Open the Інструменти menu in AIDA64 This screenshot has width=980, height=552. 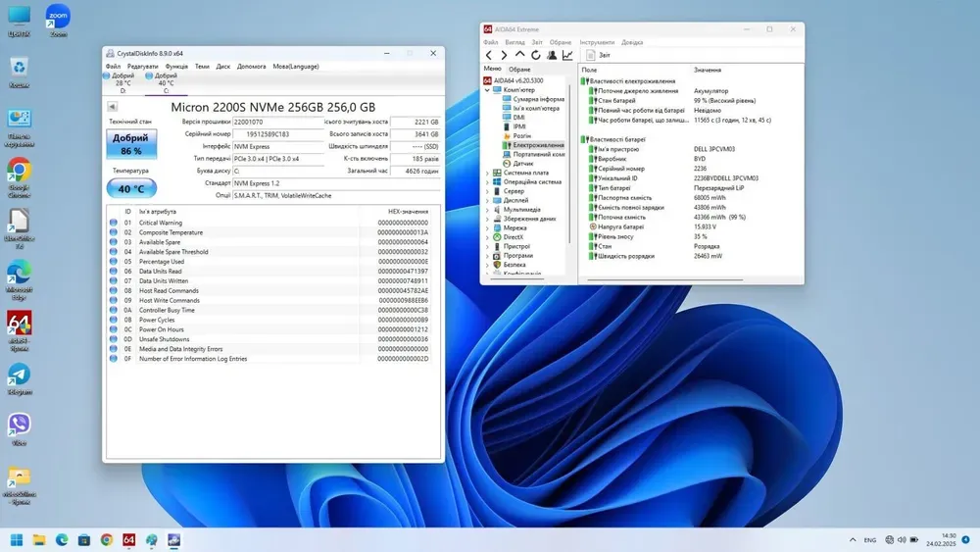pyautogui.click(x=596, y=42)
